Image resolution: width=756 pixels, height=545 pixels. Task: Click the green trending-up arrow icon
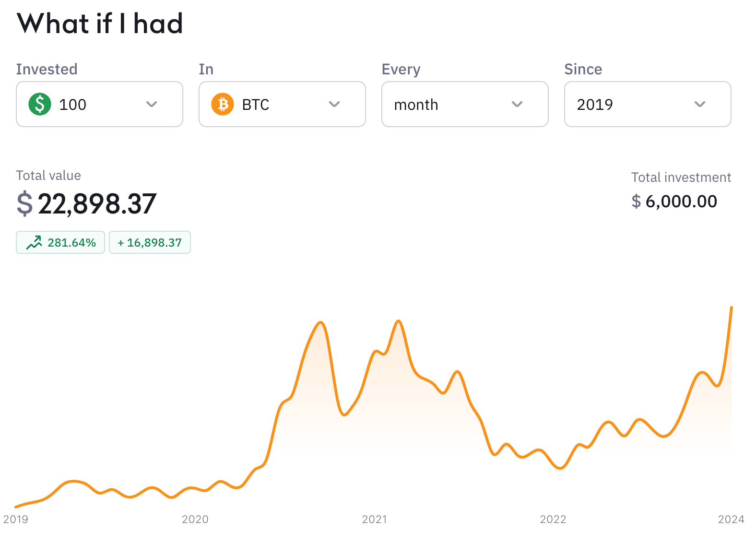pos(34,242)
